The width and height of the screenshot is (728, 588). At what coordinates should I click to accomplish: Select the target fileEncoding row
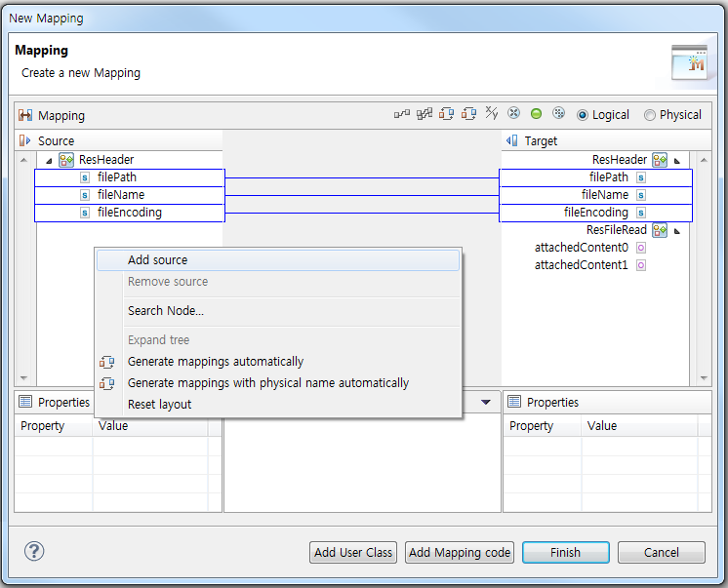coord(595,213)
